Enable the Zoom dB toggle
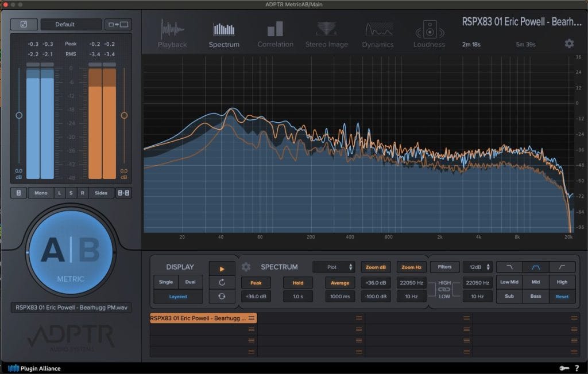The image size is (588, 374). (x=376, y=267)
